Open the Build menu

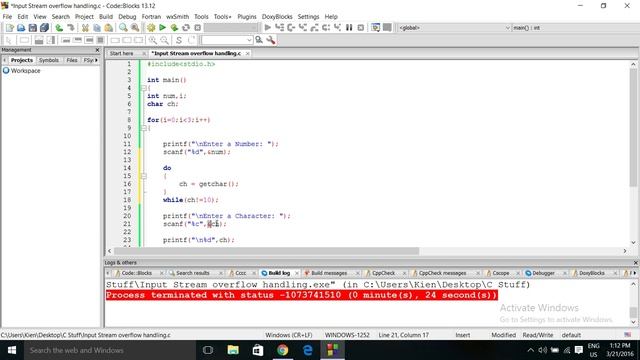pyautogui.click(x=106, y=17)
